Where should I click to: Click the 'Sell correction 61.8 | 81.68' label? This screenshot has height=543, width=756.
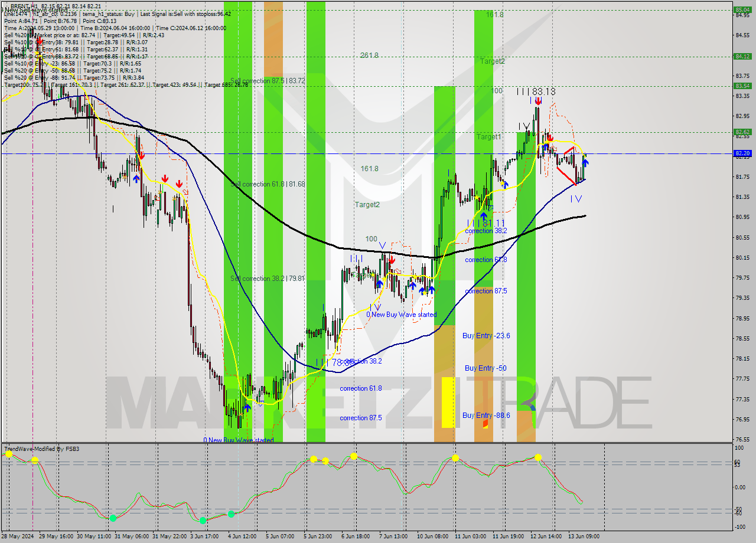click(268, 184)
